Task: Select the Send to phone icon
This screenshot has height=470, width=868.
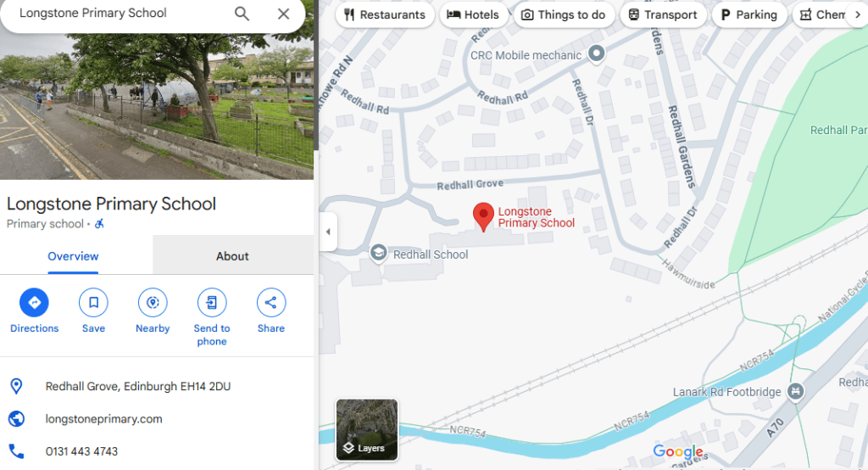Action: [212, 303]
